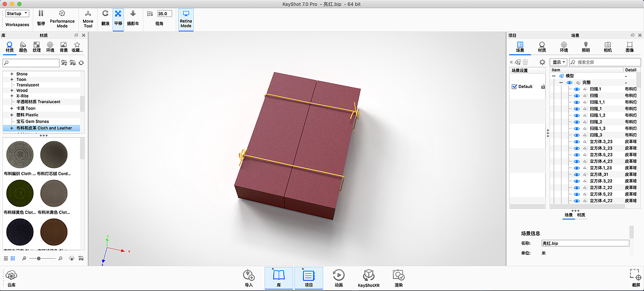Click add scene set icon in project panel
This screenshot has width=644, height=291.
point(518,62)
